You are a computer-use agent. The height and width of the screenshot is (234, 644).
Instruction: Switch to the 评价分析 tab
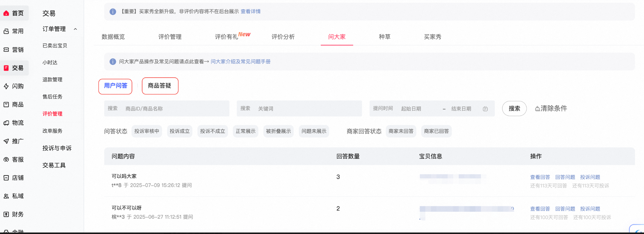pos(283,37)
